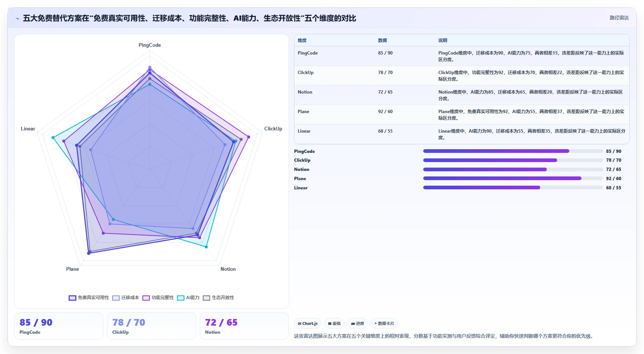This screenshot has height=354, width=644.
Task: Click the Plane description text in table
Action: pos(531,115)
